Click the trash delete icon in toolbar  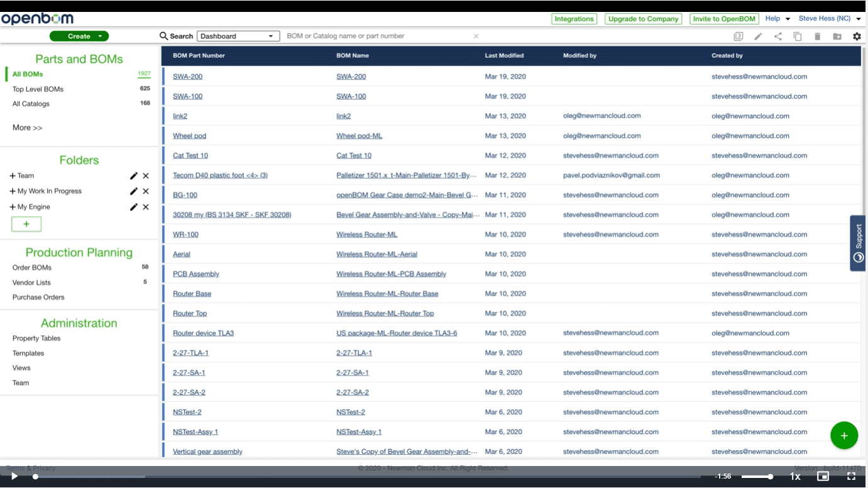tap(817, 36)
